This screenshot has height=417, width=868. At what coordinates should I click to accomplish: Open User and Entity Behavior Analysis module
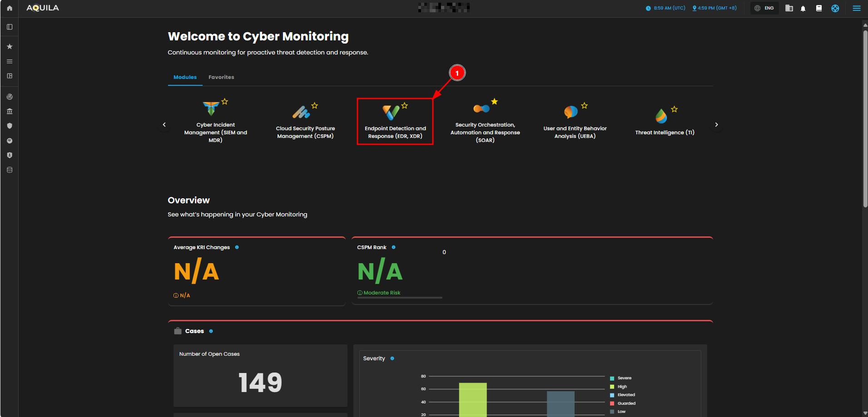(x=575, y=123)
